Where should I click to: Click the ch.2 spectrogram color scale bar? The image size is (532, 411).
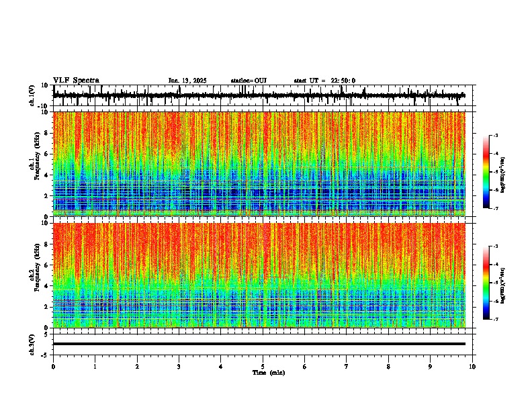tap(486, 283)
